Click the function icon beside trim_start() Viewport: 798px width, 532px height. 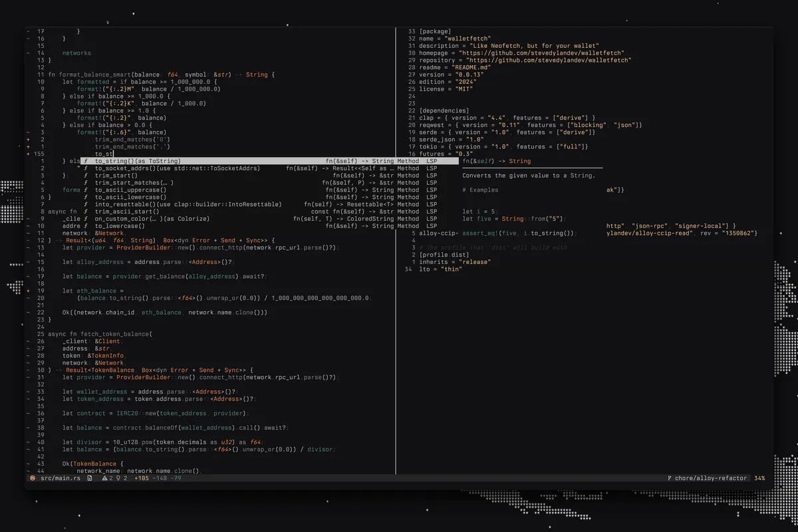pyautogui.click(x=86, y=176)
